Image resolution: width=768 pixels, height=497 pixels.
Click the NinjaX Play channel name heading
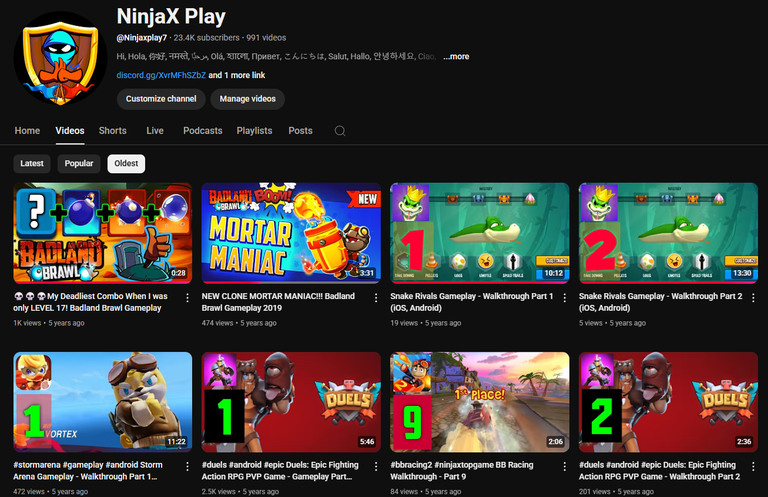click(171, 17)
